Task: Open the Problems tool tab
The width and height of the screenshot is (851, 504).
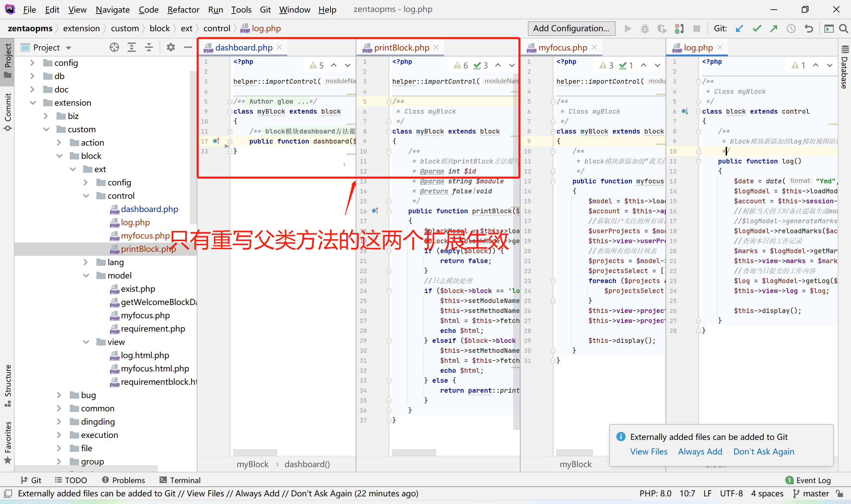Action: click(x=123, y=480)
